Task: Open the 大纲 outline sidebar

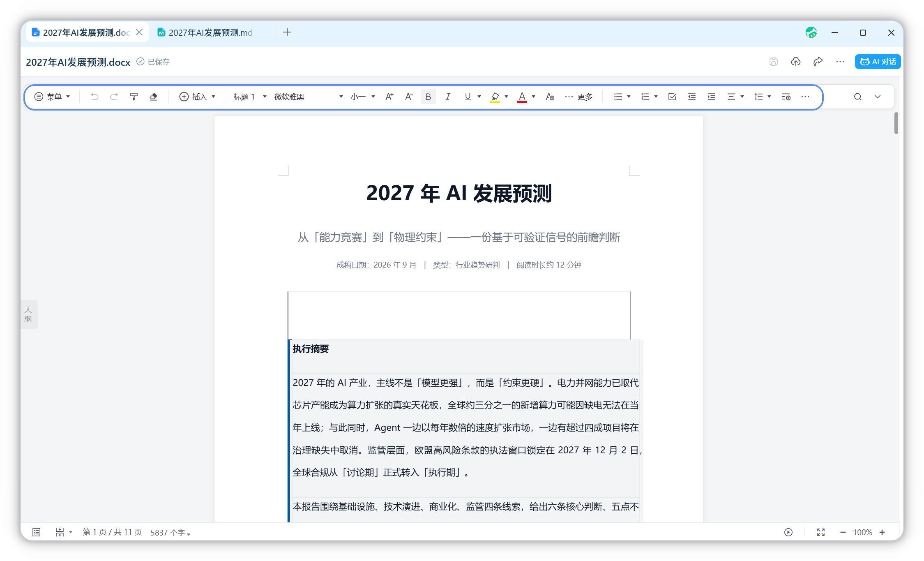Action: (28, 314)
